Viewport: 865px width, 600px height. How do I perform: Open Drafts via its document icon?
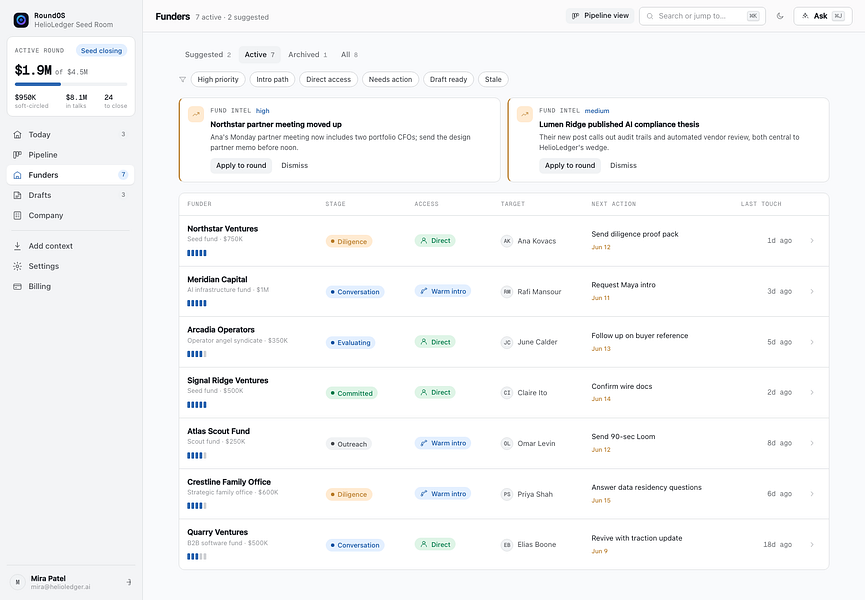click(x=18, y=195)
